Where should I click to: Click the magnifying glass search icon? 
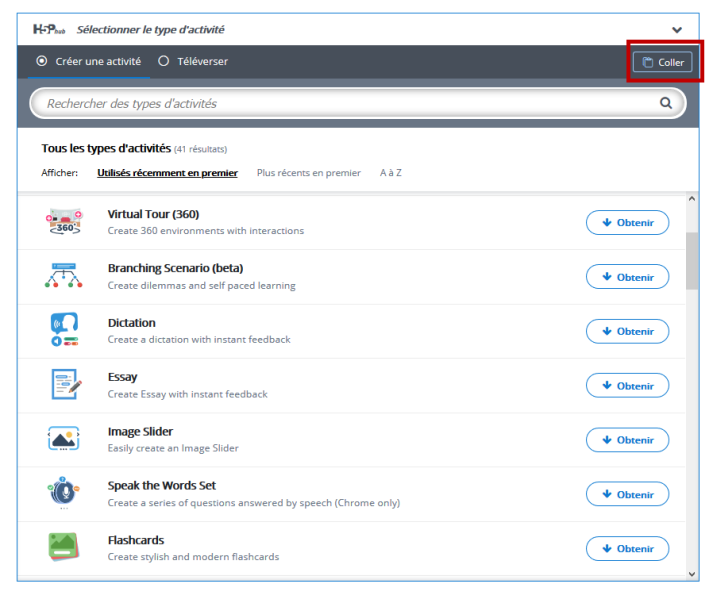pos(666,103)
